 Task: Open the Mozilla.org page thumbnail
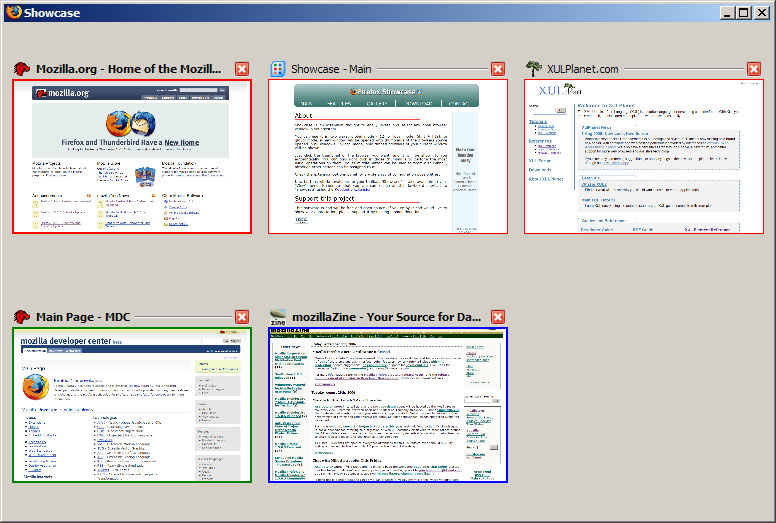(x=132, y=157)
